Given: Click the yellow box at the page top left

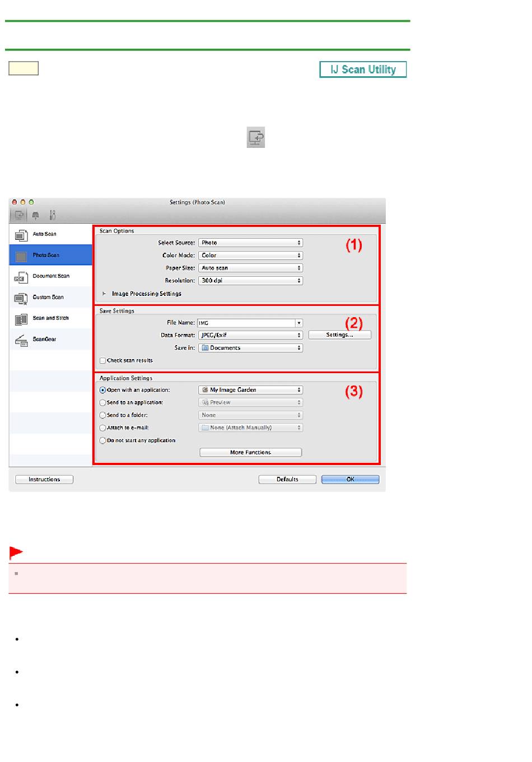Looking at the screenshot, I should coord(24,68).
